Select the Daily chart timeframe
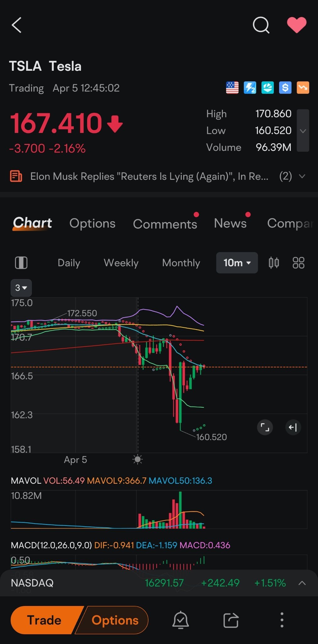The image size is (318, 644). [x=69, y=263]
